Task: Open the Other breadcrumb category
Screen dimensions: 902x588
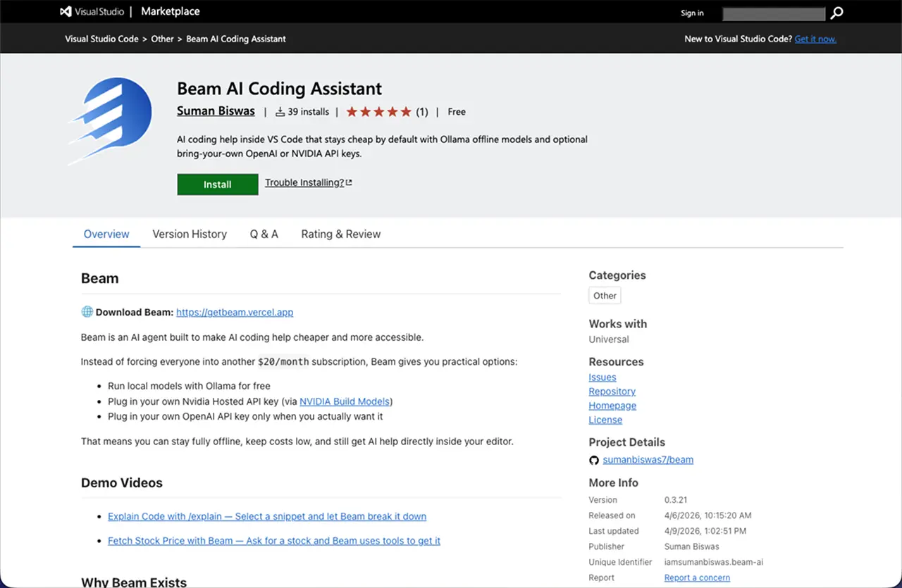Action: 162,39
